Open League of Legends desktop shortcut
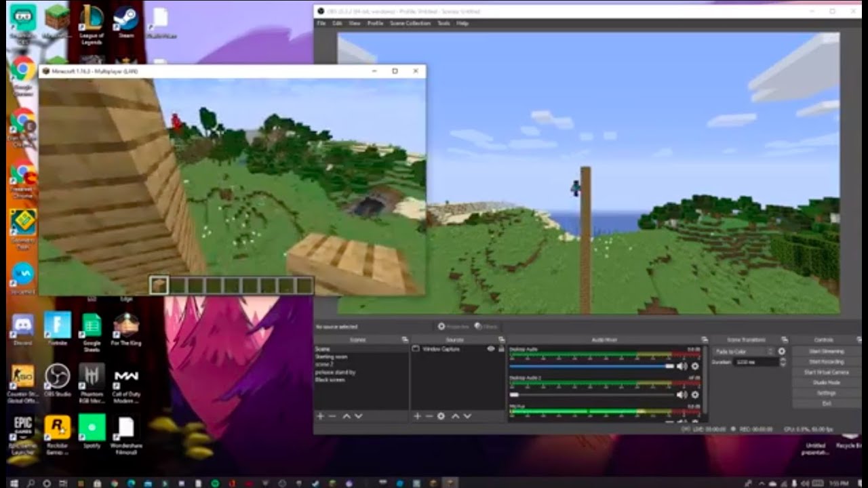This screenshot has height=488, width=868. (x=92, y=24)
